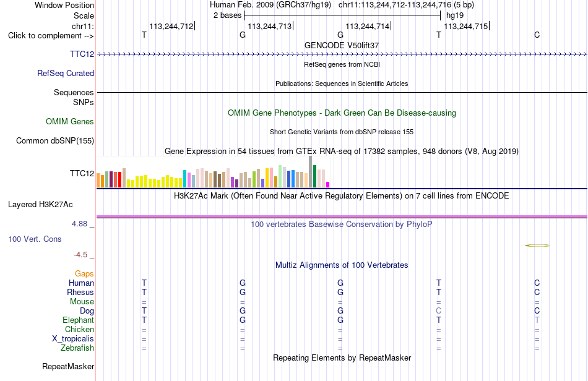This screenshot has width=588, height=381.
Task: Click the hg19 text beside the scale bar
Action: 455,15
